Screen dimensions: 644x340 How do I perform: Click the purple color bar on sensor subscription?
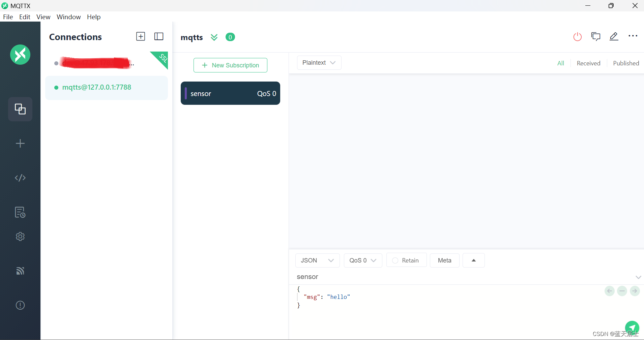pos(185,93)
